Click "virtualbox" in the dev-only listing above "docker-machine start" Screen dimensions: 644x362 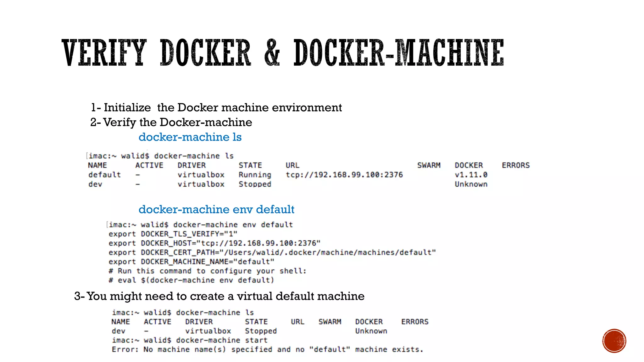pos(208,331)
